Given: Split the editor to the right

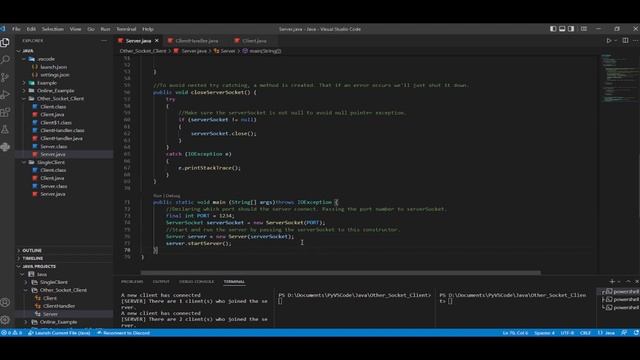Looking at the screenshot, I should pos(625,41).
